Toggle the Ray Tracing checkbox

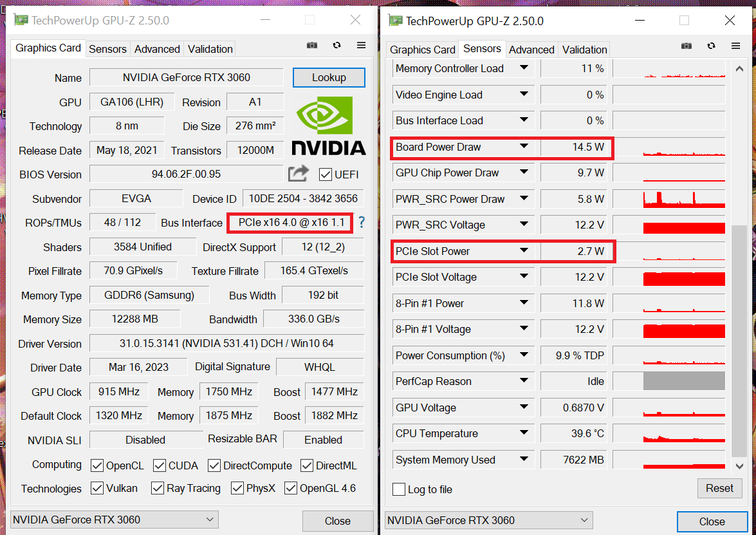coord(157,488)
